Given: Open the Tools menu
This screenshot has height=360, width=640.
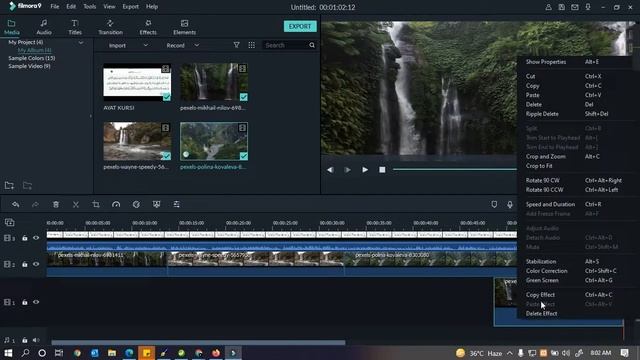Looking at the screenshot, I should tap(89, 7).
